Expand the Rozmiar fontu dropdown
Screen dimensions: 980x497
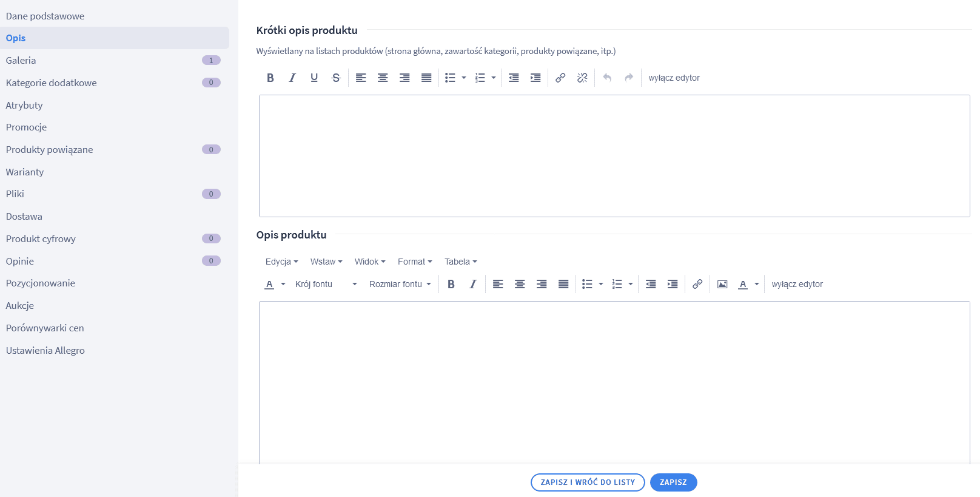pos(400,284)
